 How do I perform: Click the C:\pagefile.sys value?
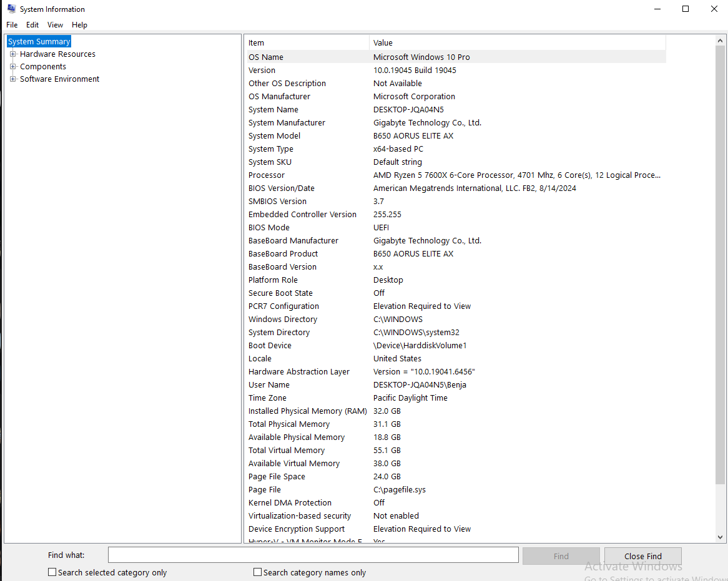[x=400, y=490]
